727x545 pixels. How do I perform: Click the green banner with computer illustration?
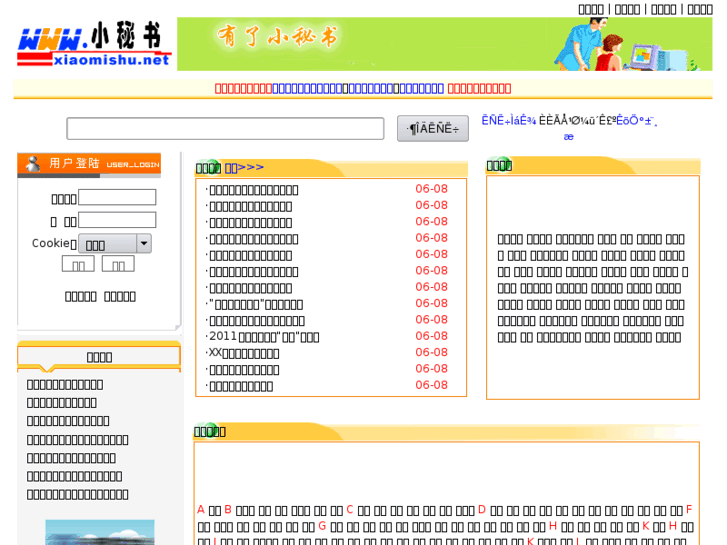pos(445,44)
